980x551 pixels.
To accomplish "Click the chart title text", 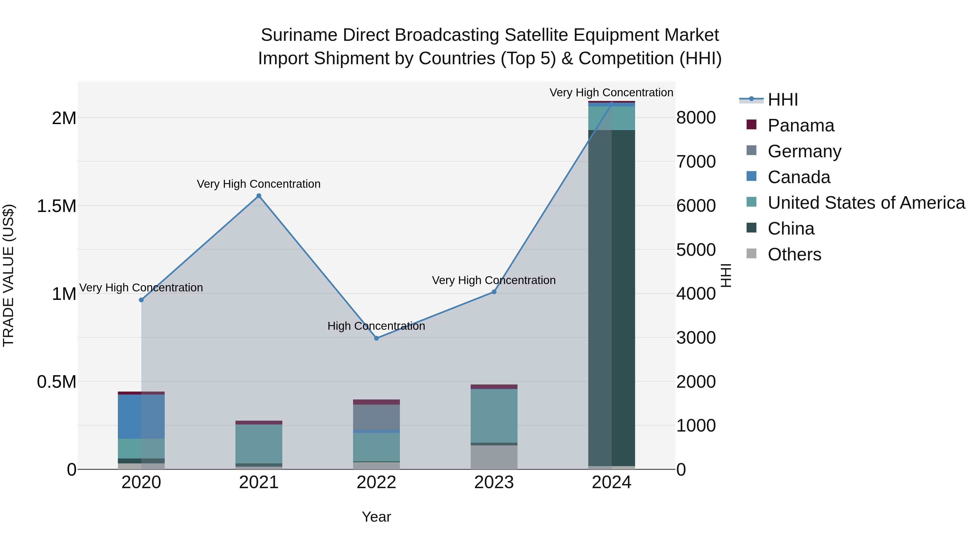I will tap(490, 46).
